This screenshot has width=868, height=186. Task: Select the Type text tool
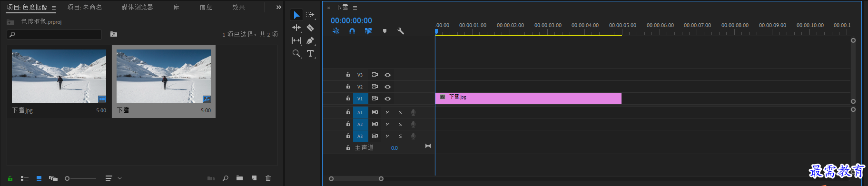(x=310, y=53)
